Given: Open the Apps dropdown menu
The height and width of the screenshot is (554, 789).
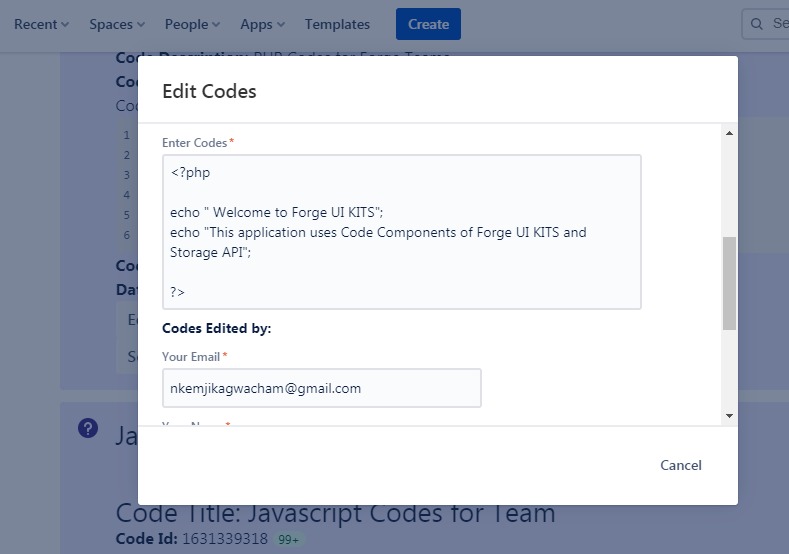Looking at the screenshot, I should click(x=262, y=24).
